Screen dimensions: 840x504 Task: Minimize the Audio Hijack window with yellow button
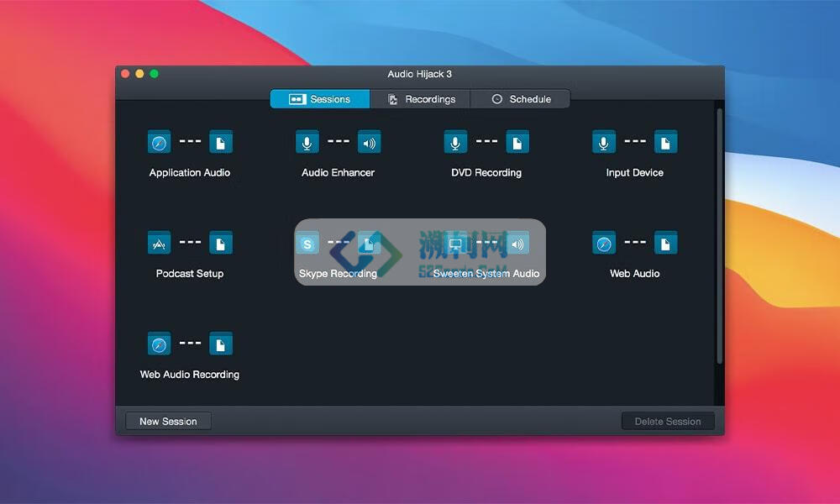coord(139,74)
